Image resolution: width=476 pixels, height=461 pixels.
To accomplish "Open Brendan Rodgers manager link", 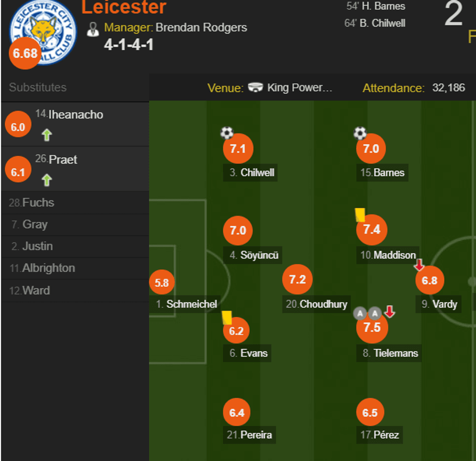I will click(201, 28).
